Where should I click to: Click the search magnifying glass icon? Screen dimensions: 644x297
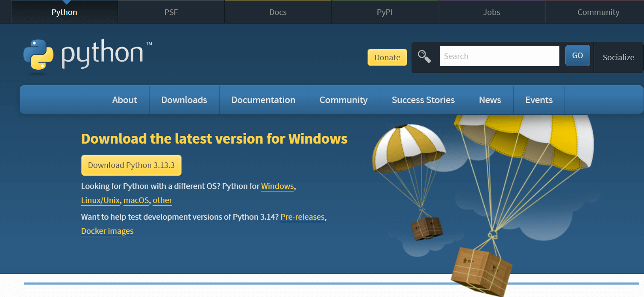[x=424, y=56]
